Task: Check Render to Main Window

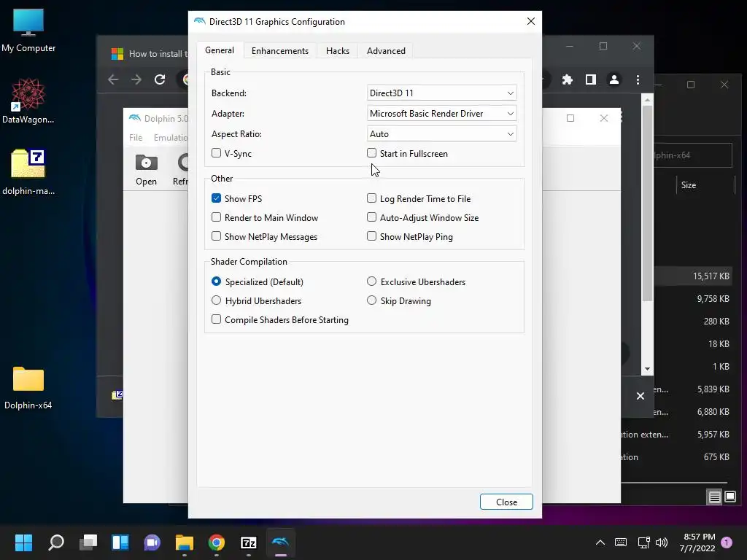Action: 216,217
